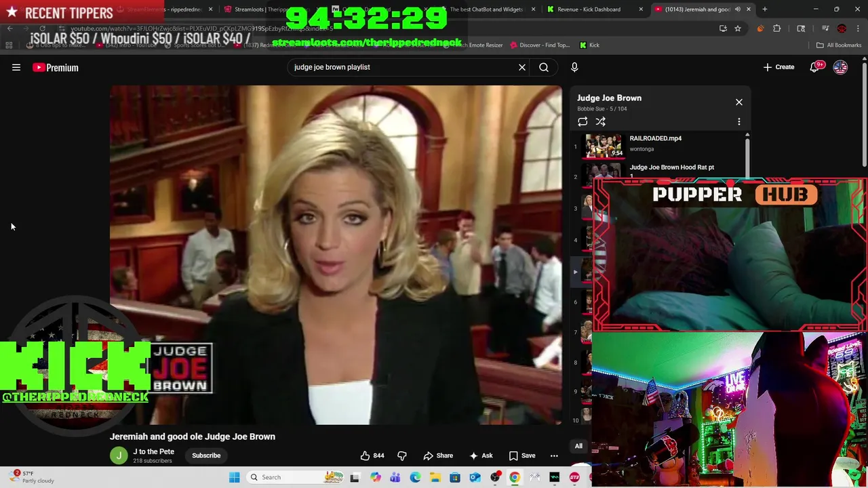Click the Ask button

481,455
